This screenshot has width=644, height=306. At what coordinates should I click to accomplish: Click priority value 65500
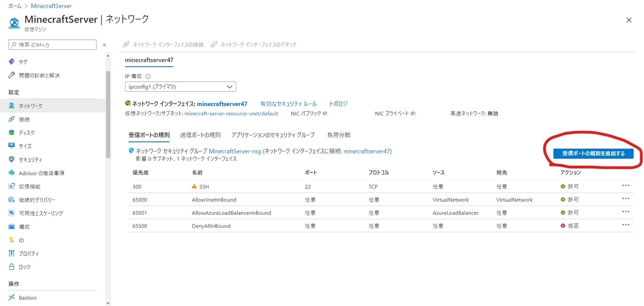[x=140, y=226]
